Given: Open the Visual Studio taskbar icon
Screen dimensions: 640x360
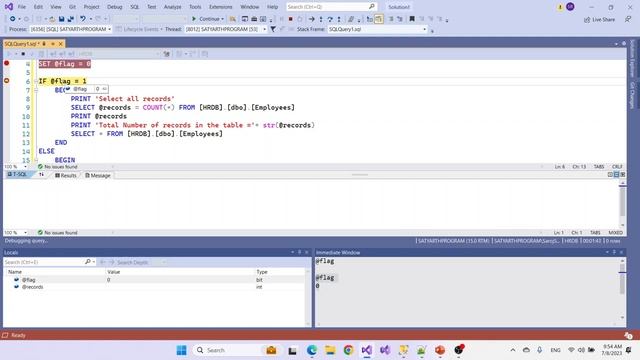Looking at the screenshot, I should 367,350.
